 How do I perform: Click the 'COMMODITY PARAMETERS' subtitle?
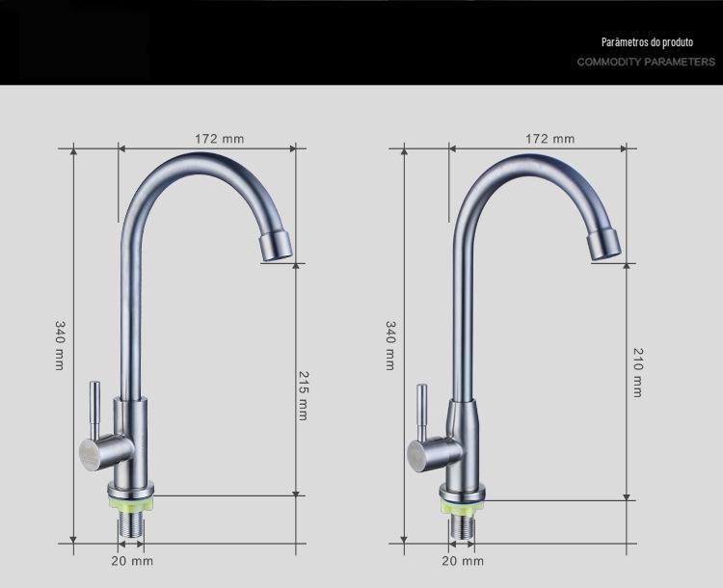tap(646, 62)
